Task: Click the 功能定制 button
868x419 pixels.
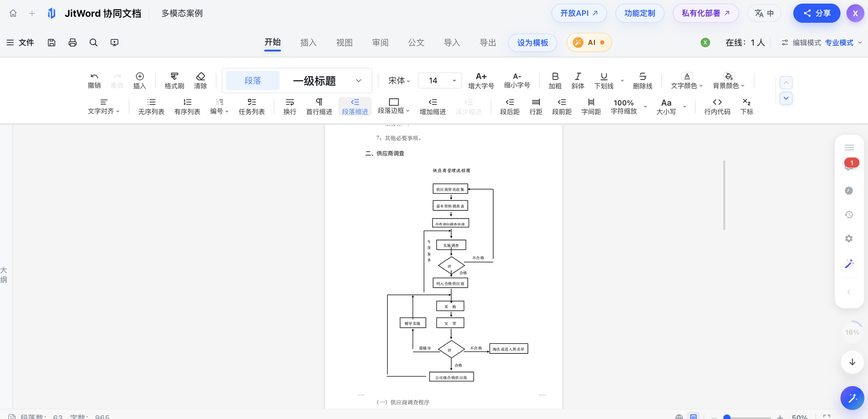Action: (x=640, y=13)
